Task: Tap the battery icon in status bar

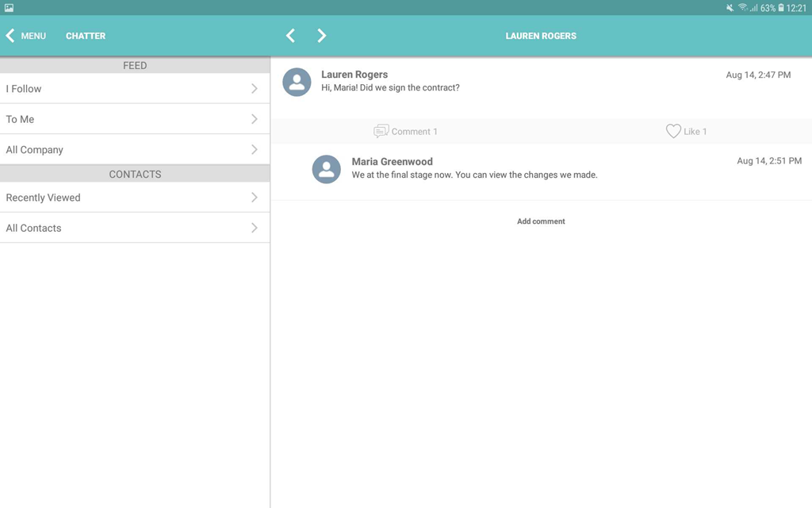Action: click(781, 8)
